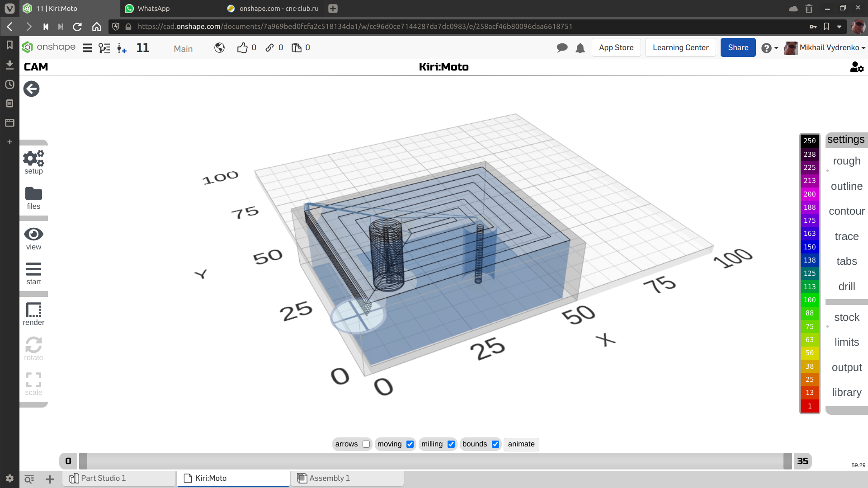This screenshot has width=868, height=488.
Task: Click the animate button
Action: (521, 444)
